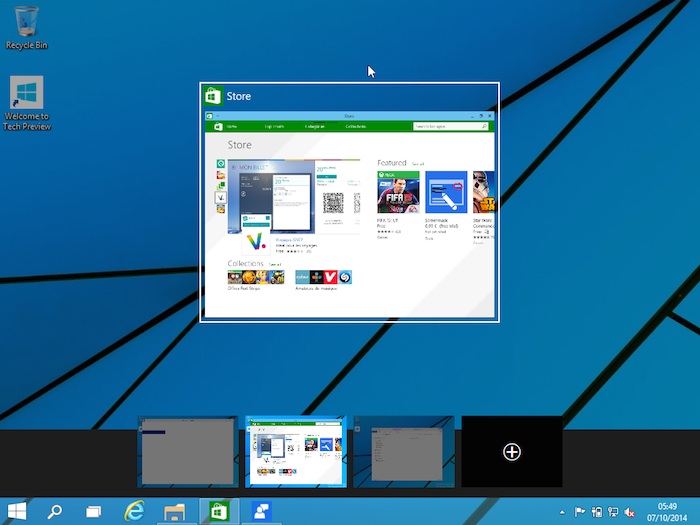700x525 pixels.
Task: Launch Internet Explorer from the taskbar
Action: point(134,510)
